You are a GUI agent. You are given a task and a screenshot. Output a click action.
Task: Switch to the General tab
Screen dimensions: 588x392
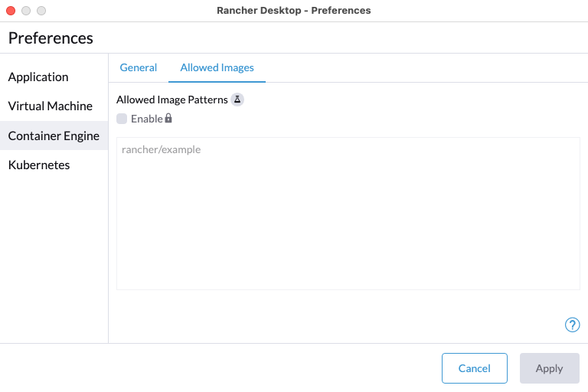click(139, 67)
